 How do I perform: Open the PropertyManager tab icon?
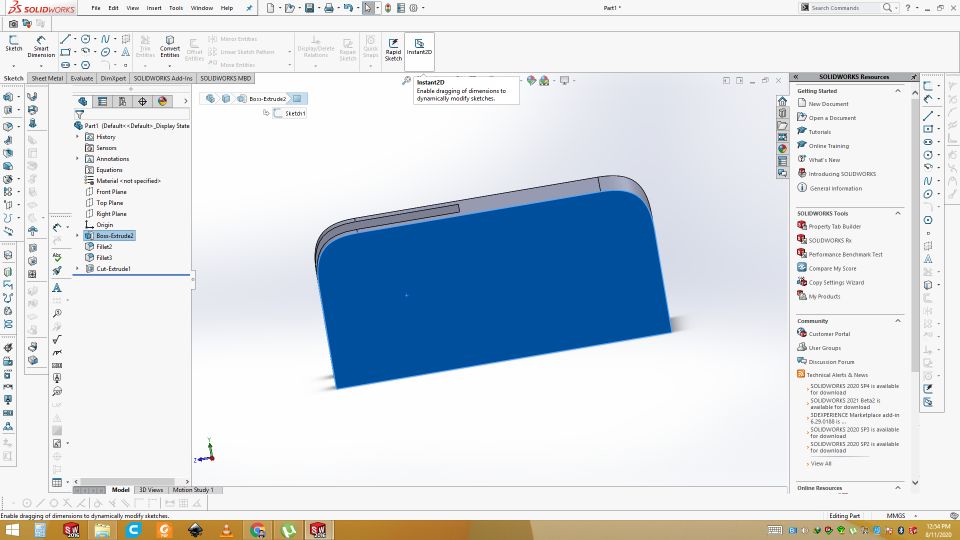102,102
